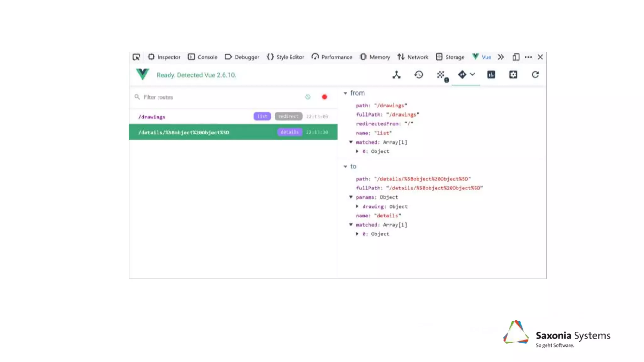Open Vue devtools Settings
Screen dimensions: 644x362
click(513, 74)
